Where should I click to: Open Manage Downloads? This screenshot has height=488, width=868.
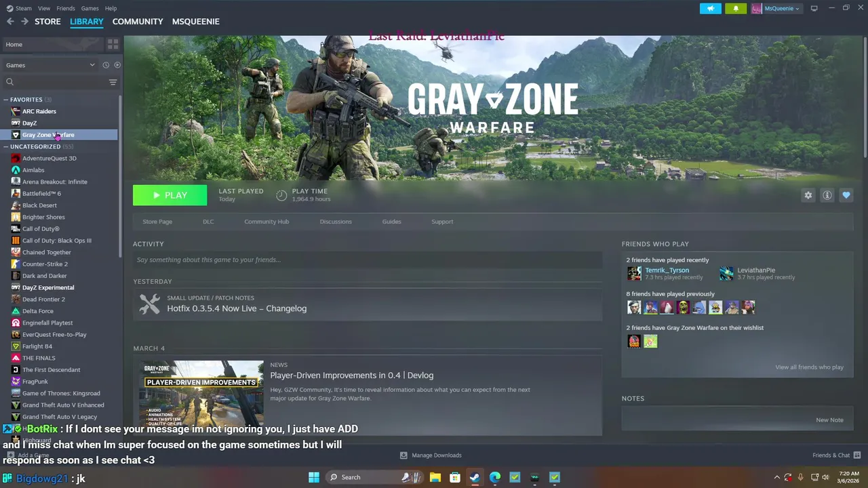431,455
